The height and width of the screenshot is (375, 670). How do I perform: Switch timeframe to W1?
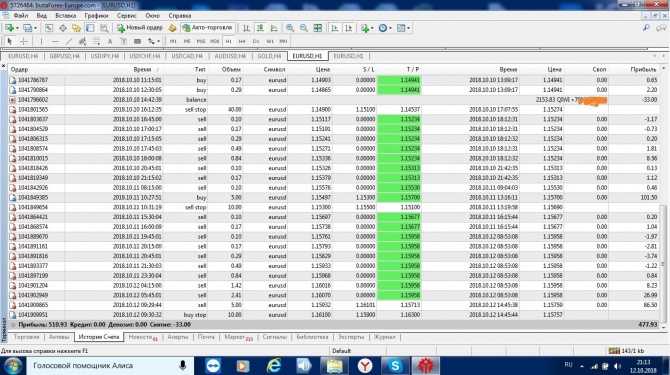270,41
